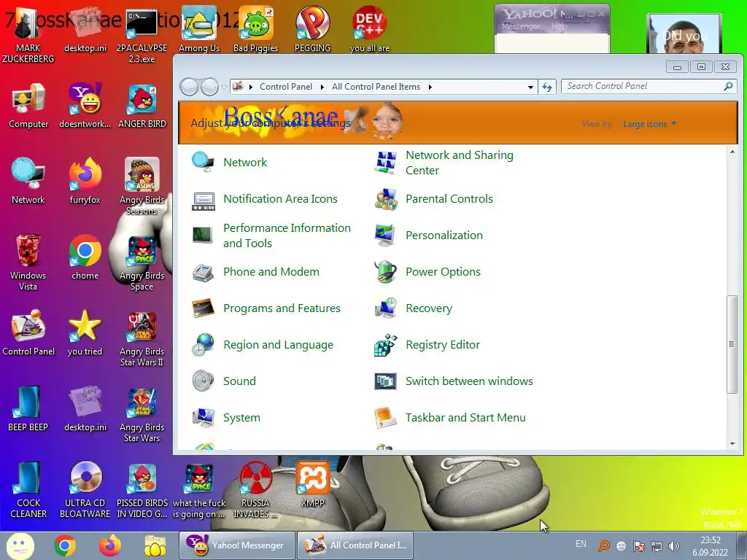Select XMPP desktop shortcut
The height and width of the screenshot is (560, 747).
[x=312, y=484]
